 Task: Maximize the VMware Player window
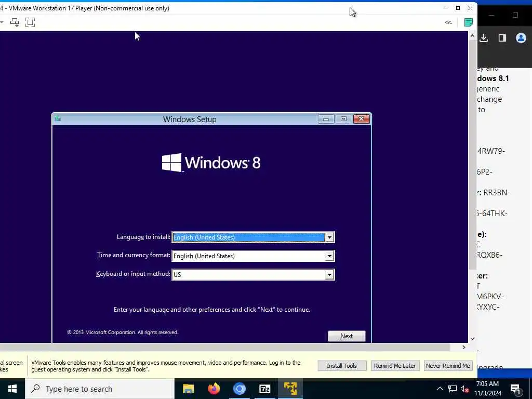pyautogui.click(x=458, y=8)
